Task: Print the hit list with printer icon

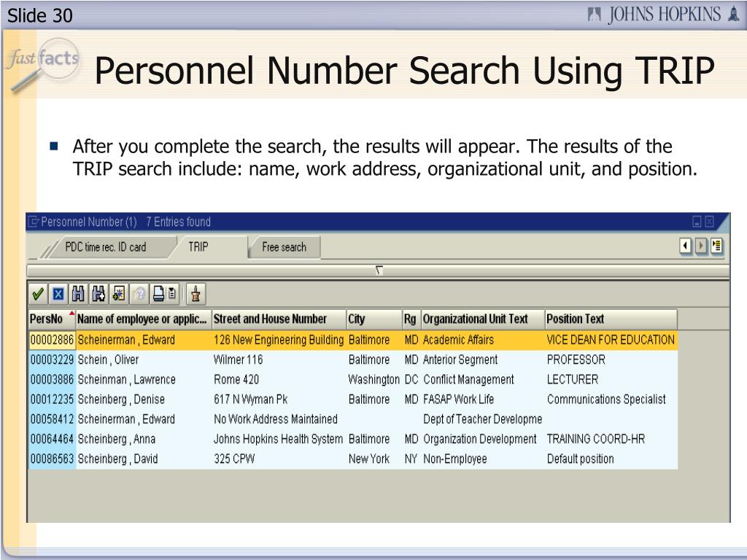Action: [158, 295]
